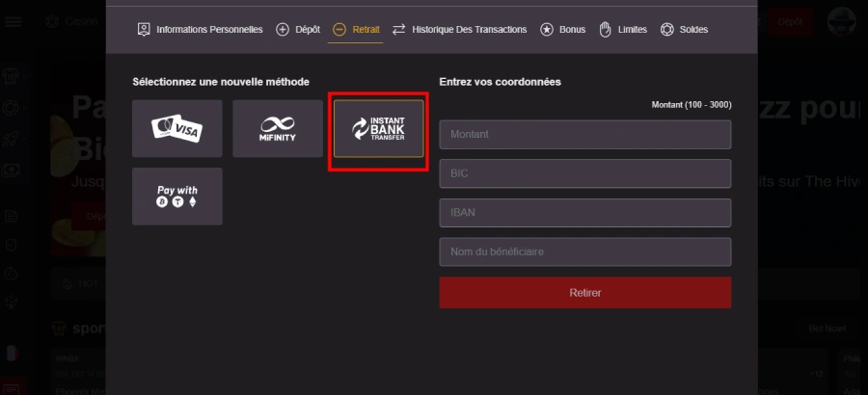868x395 pixels.
Task: Click the rocket icon in left sidebar
Action: click(x=11, y=140)
